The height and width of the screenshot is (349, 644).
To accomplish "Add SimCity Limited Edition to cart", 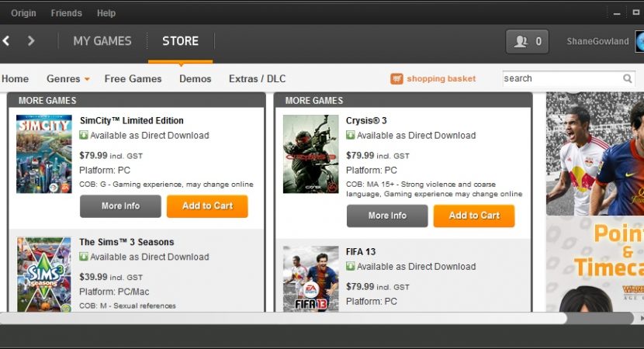I will pyautogui.click(x=207, y=206).
